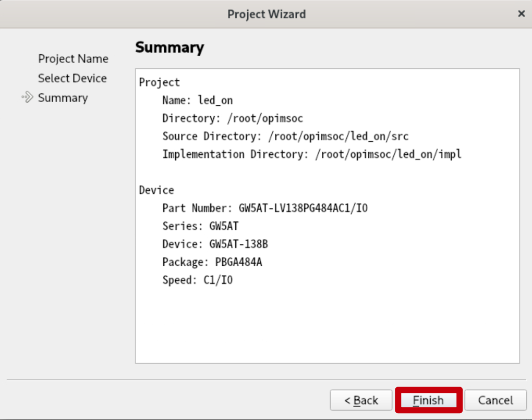
Task: Click the 'Name: led_on' line
Action: pos(198,101)
